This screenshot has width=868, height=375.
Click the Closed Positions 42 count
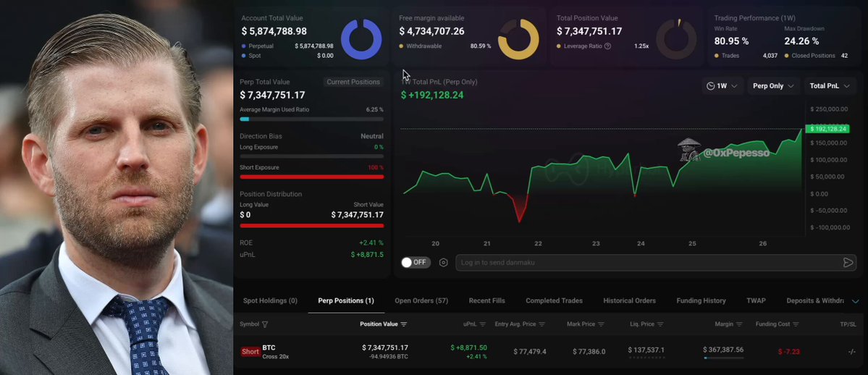[844, 56]
